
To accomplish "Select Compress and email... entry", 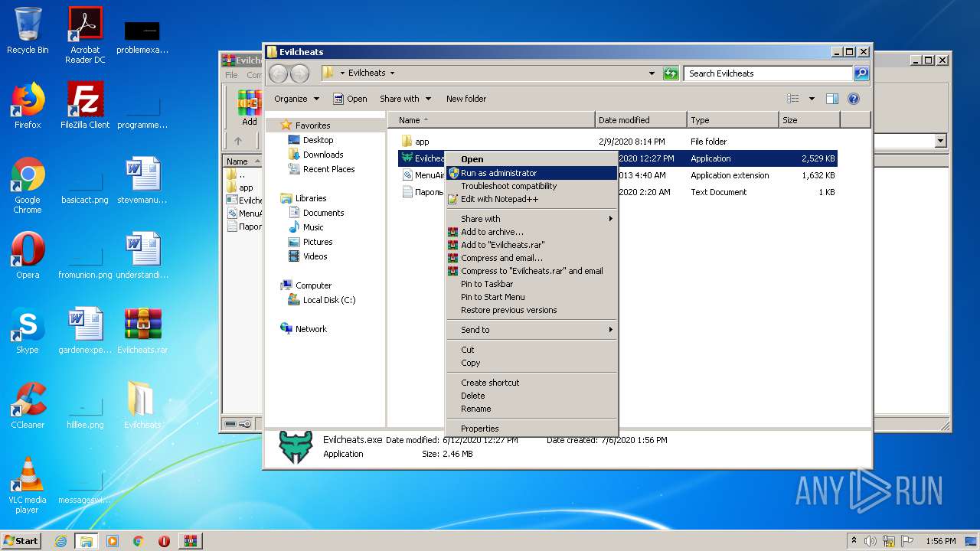I will tap(532, 258).
